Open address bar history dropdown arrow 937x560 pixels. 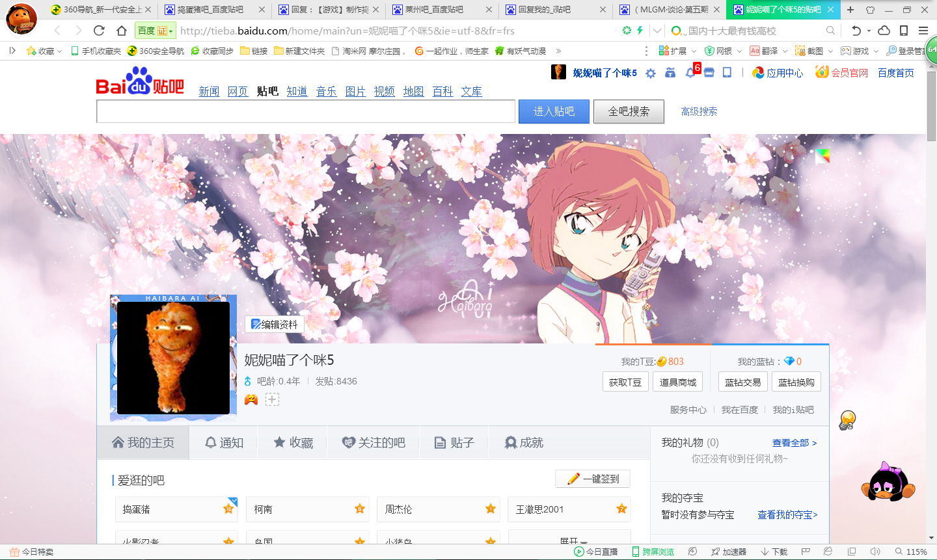pyautogui.click(x=658, y=31)
